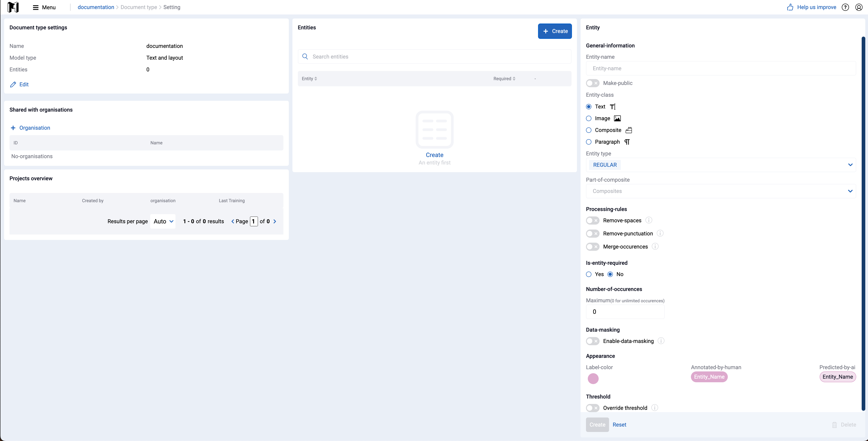The image size is (868, 441).
Task: Sort by the Entity column arrows
Action: [x=316, y=79]
